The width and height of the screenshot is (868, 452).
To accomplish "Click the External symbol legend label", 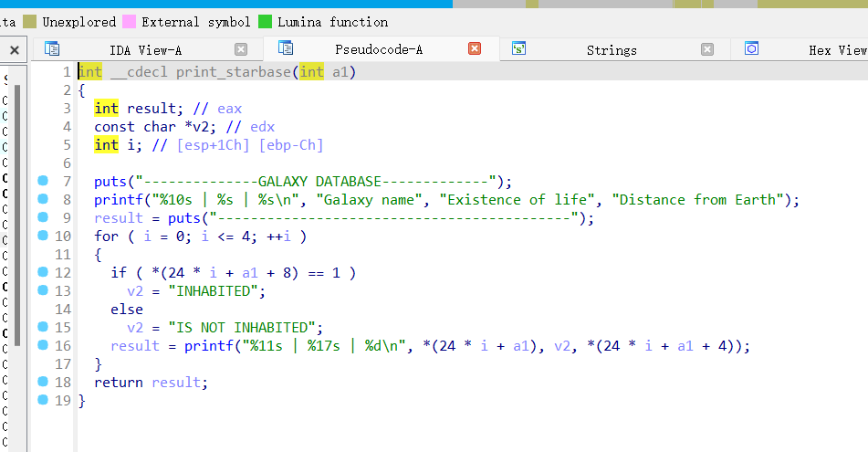I will point(196,22).
